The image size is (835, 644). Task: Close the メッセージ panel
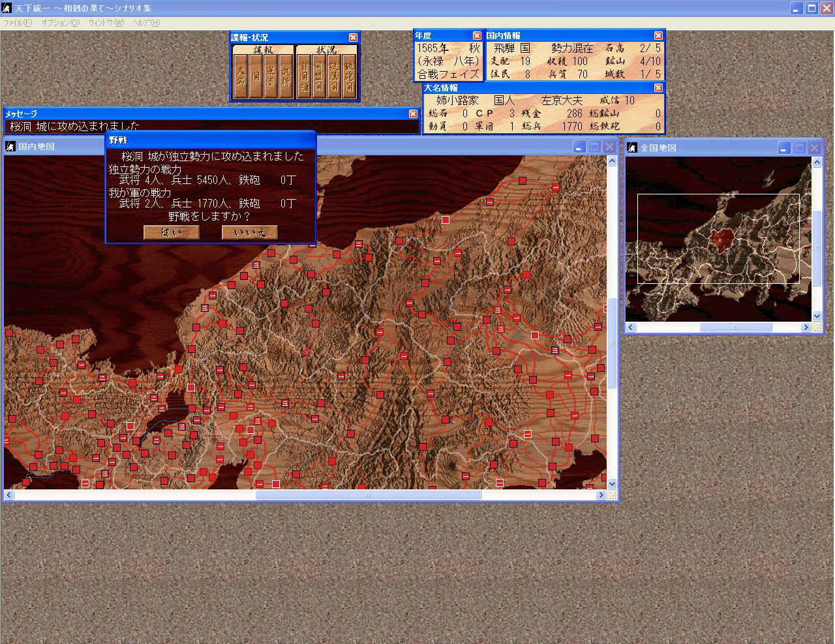point(413,114)
